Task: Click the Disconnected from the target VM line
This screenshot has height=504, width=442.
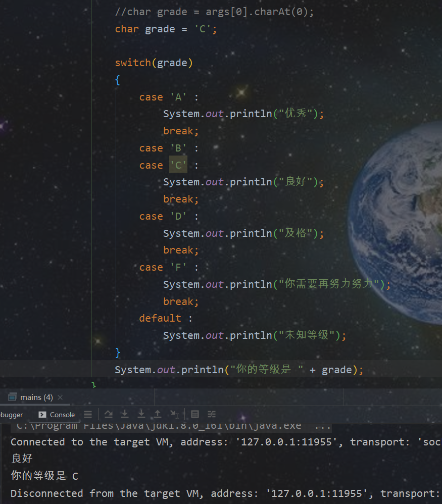Action: [x=226, y=493]
